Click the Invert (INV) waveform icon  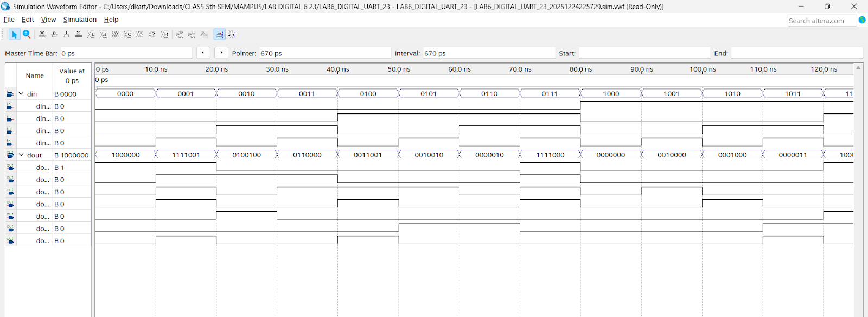(x=116, y=34)
